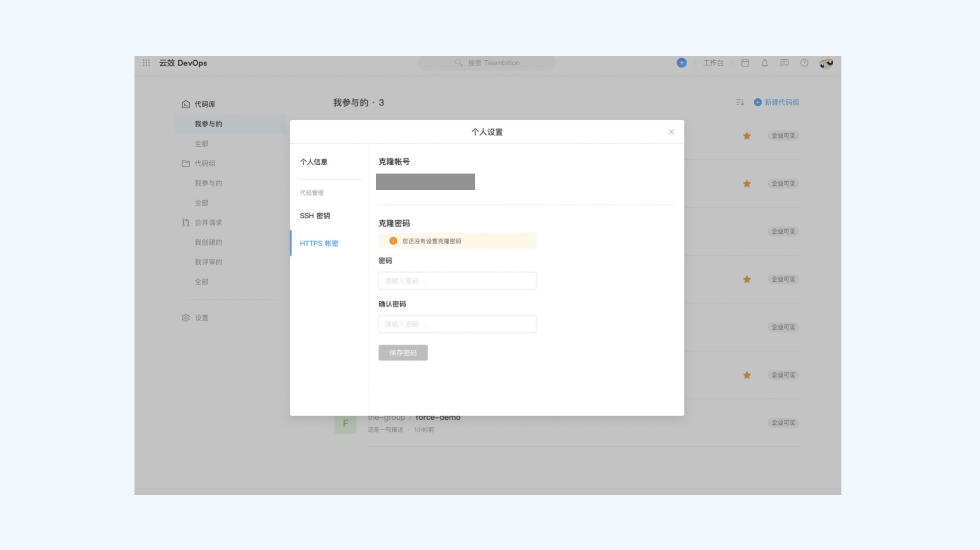The image size is (980, 550).
Task: Open the notifications bell icon
Action: click(x=765, y=63)
